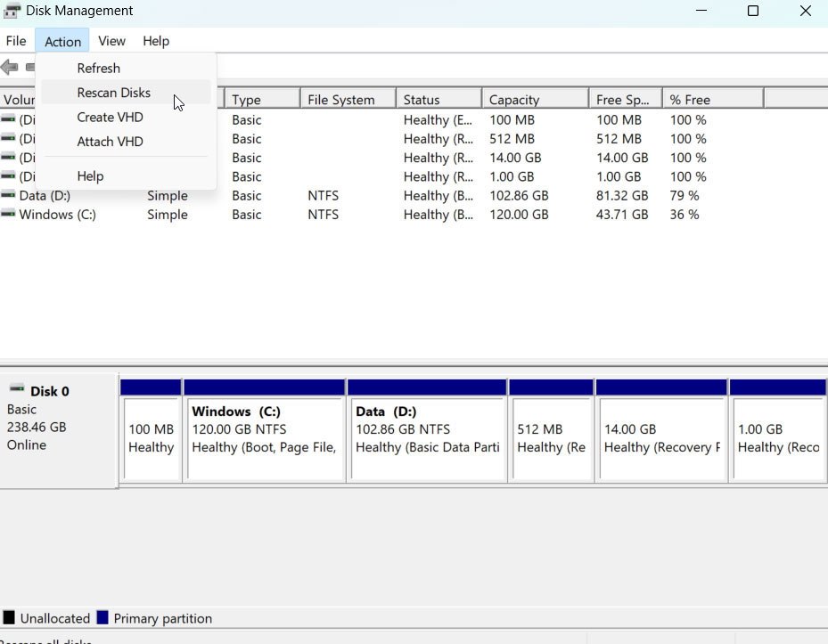Viewport: 828px width, 644px height.
Task: Open the File menu
Action: (x=16, y=41)
